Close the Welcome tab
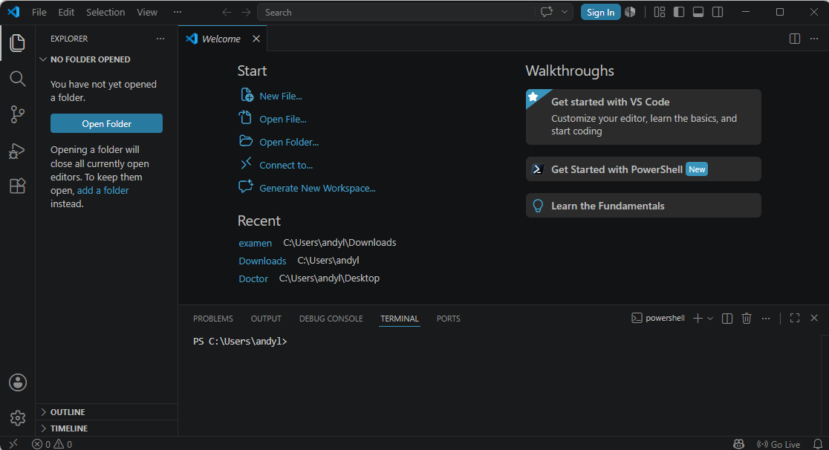Screen dimensions: 829x450 click(x=256, y=39)
